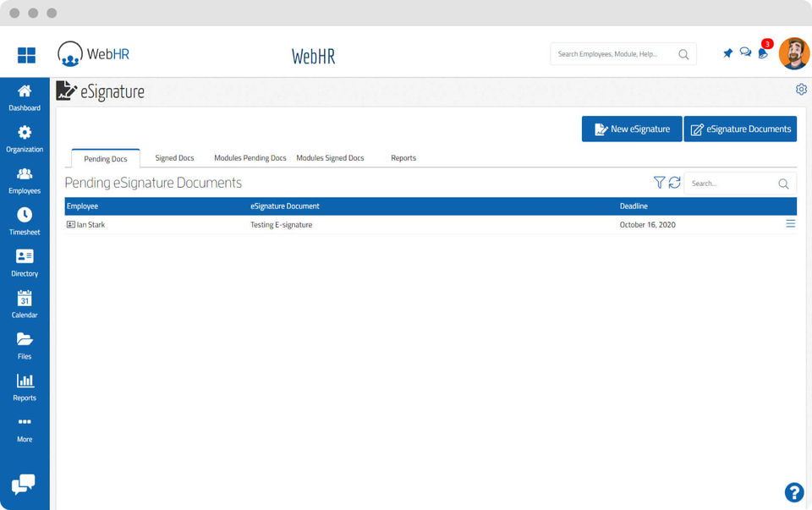The image size is (812, 510).
Task: Click the magnifier in global search
Action: [683, 54]
